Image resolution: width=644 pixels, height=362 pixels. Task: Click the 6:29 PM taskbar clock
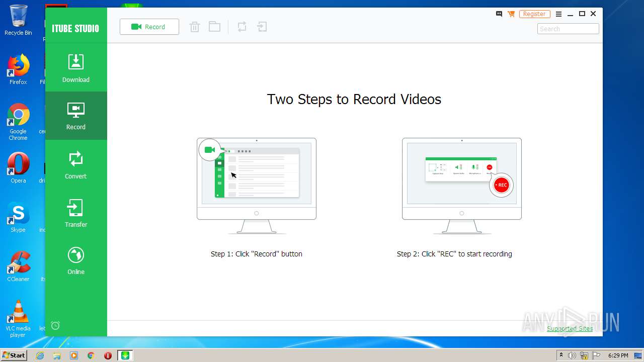click(x=618, y=355)
